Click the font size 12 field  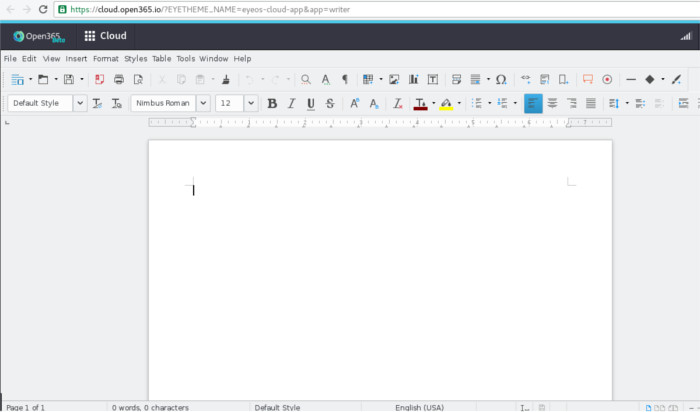click(x=229, y=103)
